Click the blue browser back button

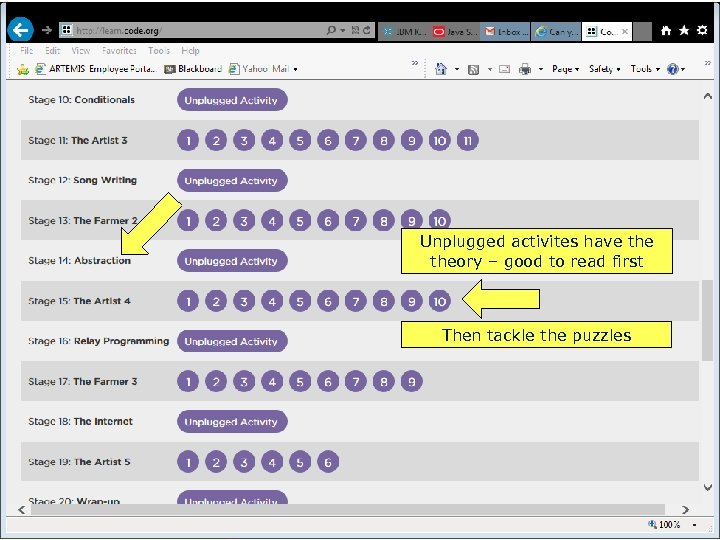click(20, 30)
